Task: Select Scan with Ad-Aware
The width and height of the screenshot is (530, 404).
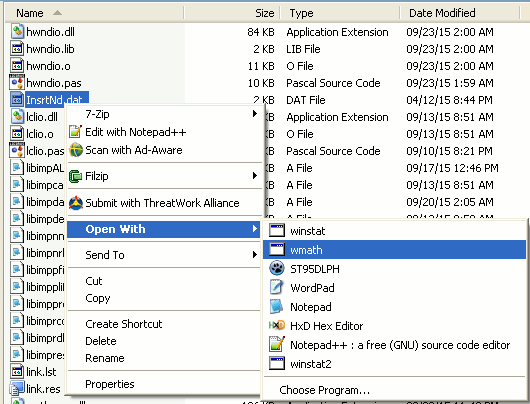Action: pyautogui.click(x=165, y=150)
